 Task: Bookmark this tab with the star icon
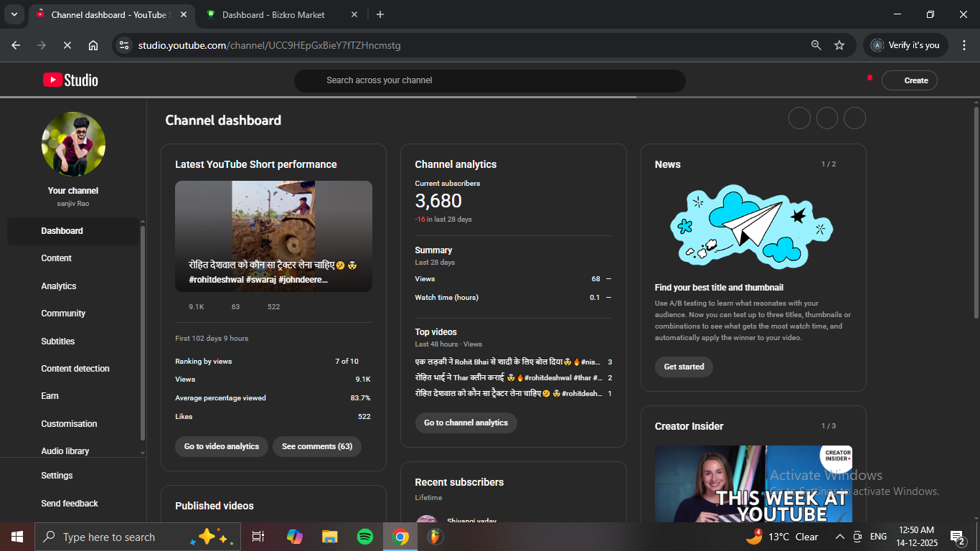click(x=839, y=45)
